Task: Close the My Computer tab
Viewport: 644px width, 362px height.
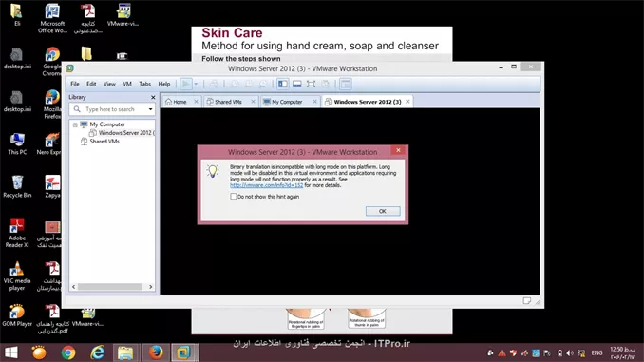Action: click(x=314, y=102)
